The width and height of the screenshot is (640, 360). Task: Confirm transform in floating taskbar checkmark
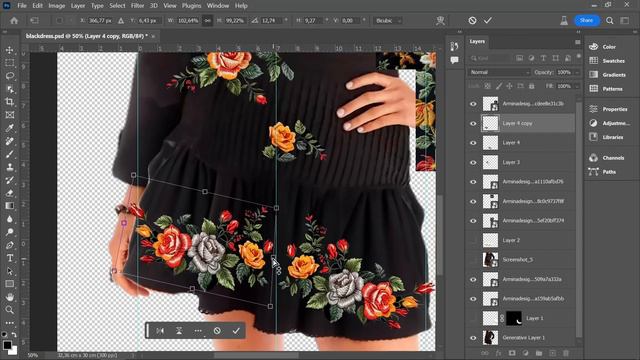pos(236,331)
